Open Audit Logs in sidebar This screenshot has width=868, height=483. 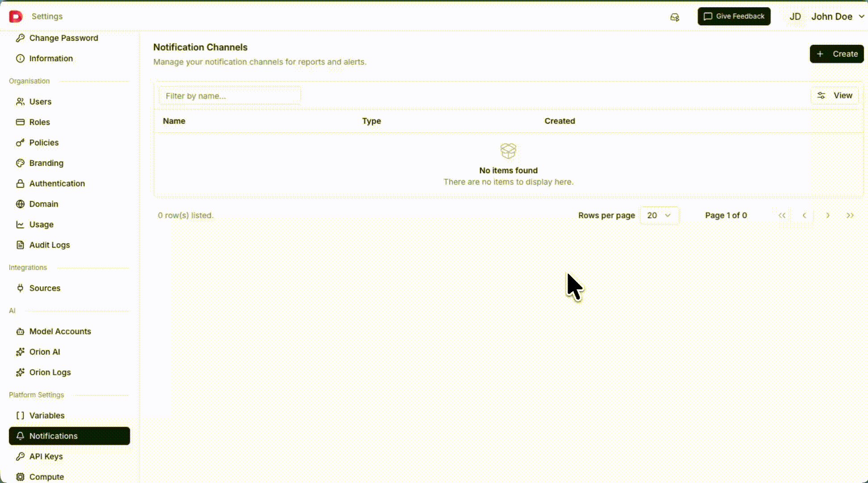(49, 245)
